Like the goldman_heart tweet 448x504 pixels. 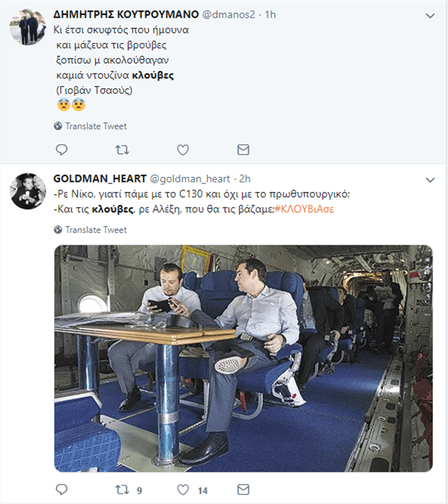point(183,490)
